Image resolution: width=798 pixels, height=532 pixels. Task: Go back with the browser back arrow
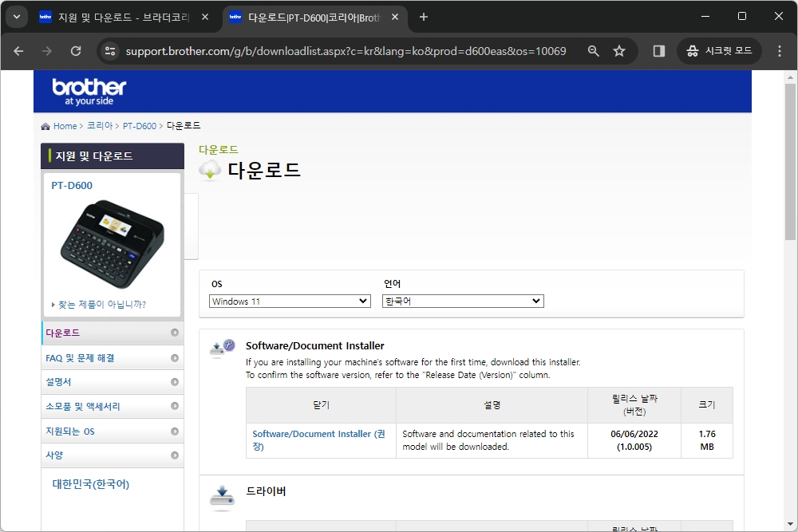pos(18,51)
